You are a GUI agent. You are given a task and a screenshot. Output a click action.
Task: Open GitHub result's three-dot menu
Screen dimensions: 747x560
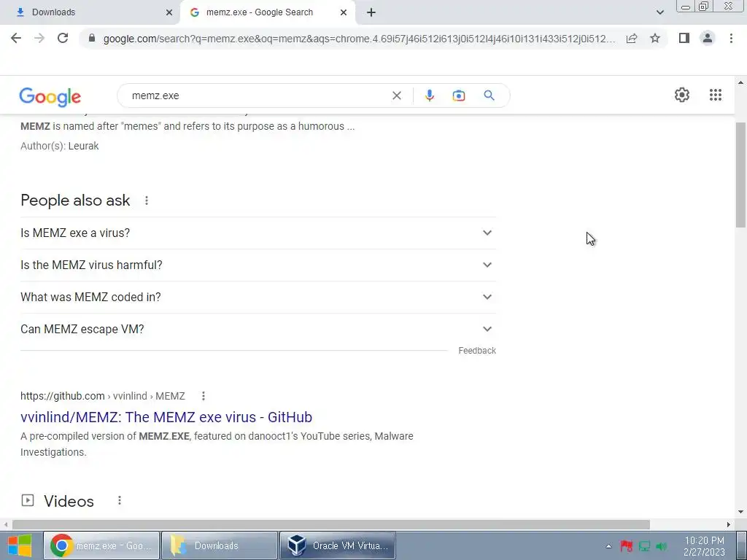click(x=204, y=396)
